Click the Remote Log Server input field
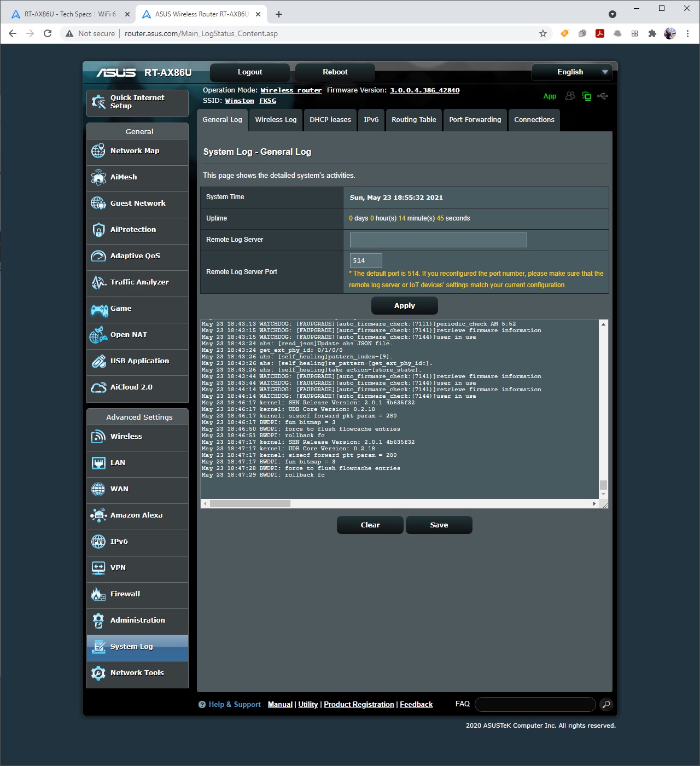This screenshot has height=766, width=700. tap(438, 240)
